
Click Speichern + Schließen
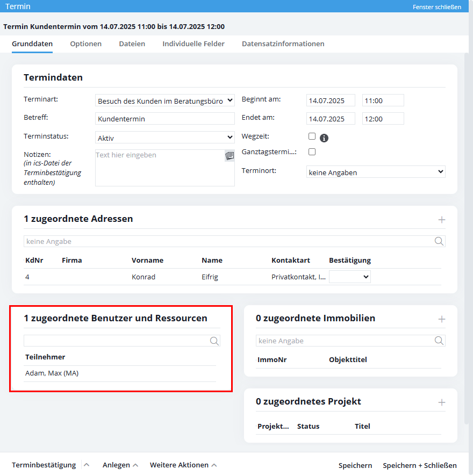pyautogui.click(x=420, y=465)
